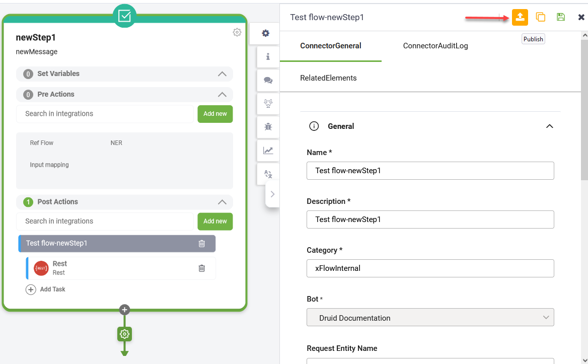Switch to the ConnectorAuditLog tab
This screenshot has height=364, width=588.
(435, 46)
